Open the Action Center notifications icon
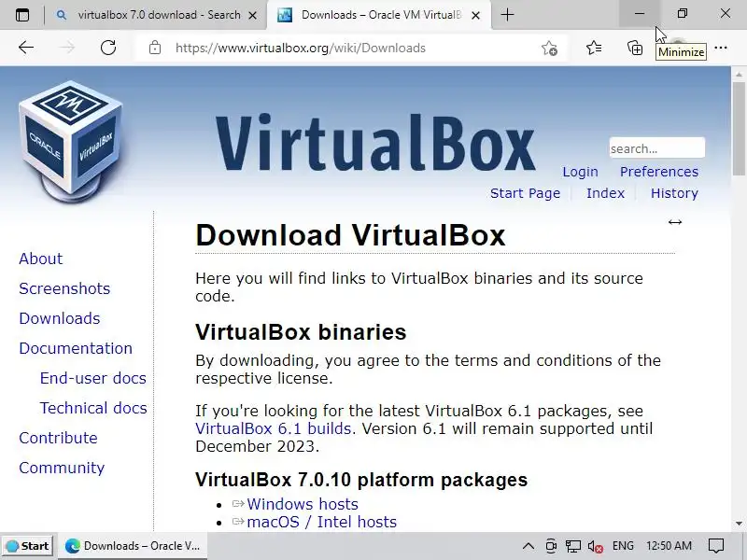 click(715, 546)
